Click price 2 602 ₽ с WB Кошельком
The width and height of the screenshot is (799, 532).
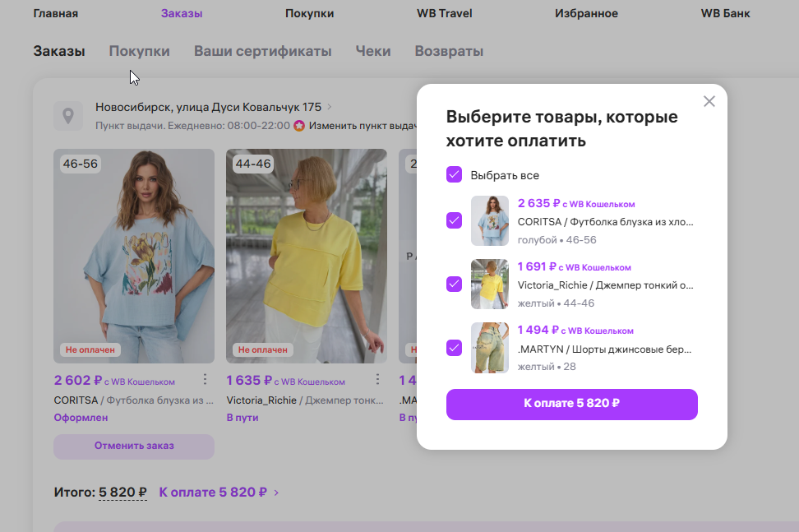[x=114, y=381]
